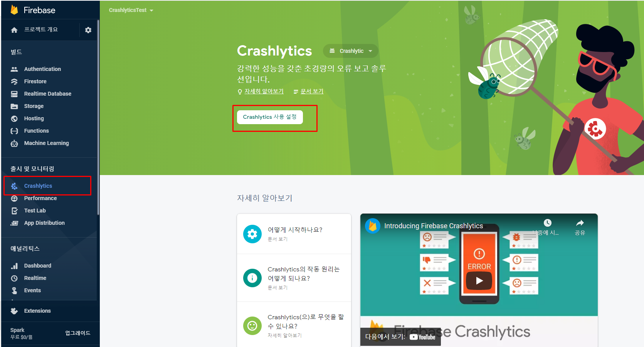This screenshot has width=644, height=347.
Task: Click the smiley icon in the third card
Action: [x=252, y=326]
